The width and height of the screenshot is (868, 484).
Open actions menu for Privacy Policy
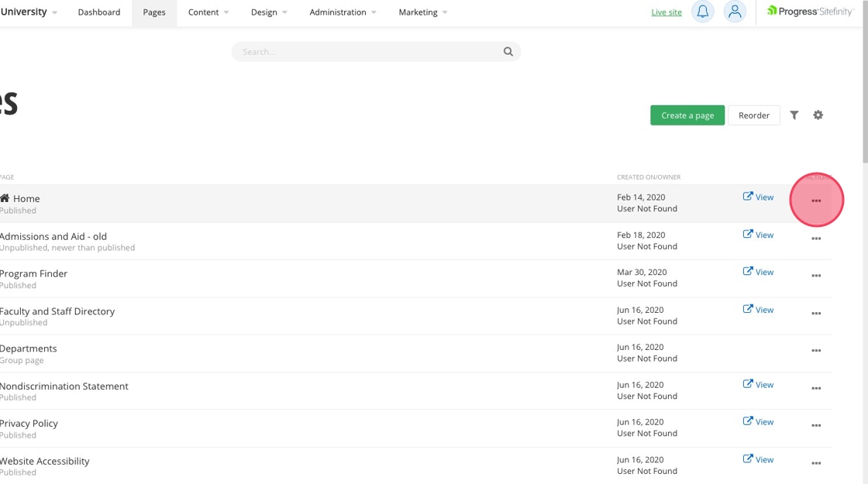point(816,426)
